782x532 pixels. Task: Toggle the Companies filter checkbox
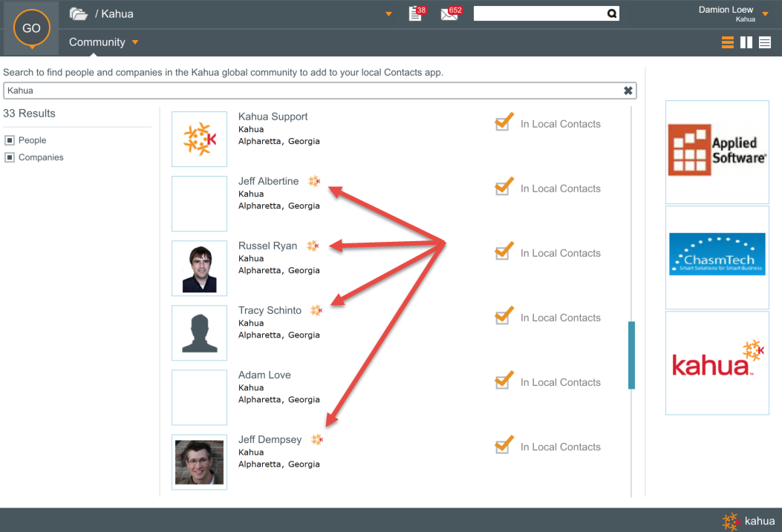click(10, 157)
